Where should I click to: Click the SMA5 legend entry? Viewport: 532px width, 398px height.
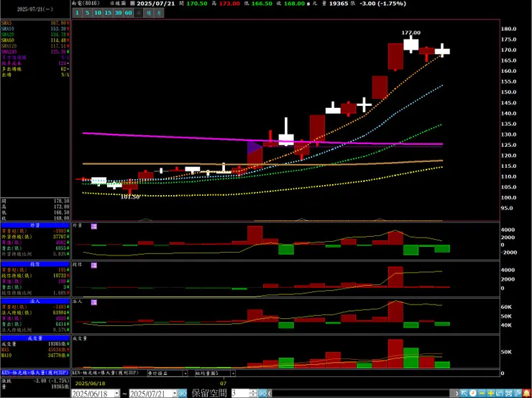pyautogui.click(x=35, y=23)
